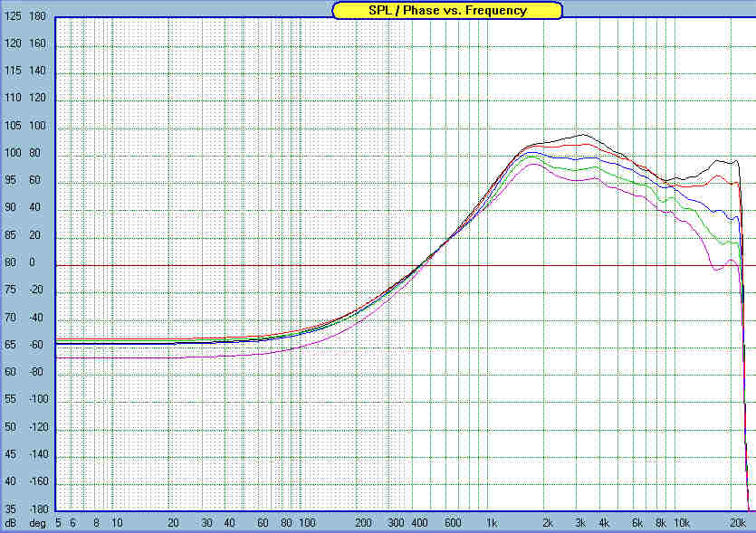Pick the '115' dB axis value
Image resolution: width=756 pixels, height=533 pixels.
coord(13,71)
